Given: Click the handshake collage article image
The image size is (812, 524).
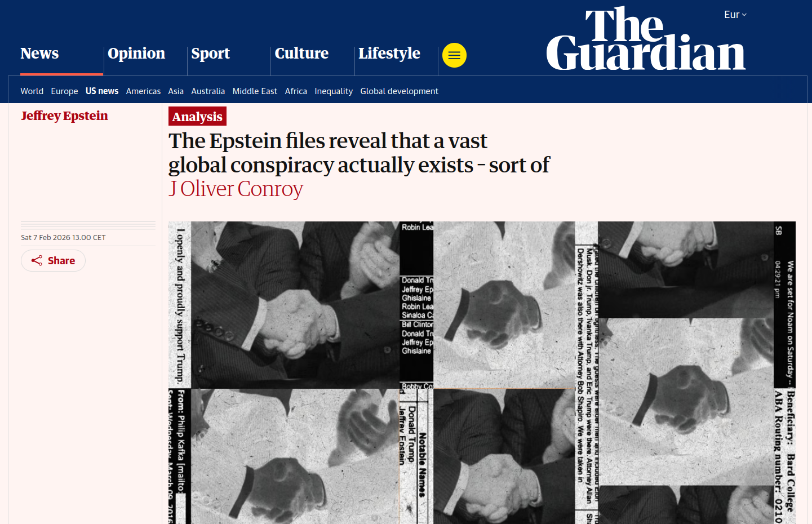Looking at the screenshot, I should click(x=482, y=372).
